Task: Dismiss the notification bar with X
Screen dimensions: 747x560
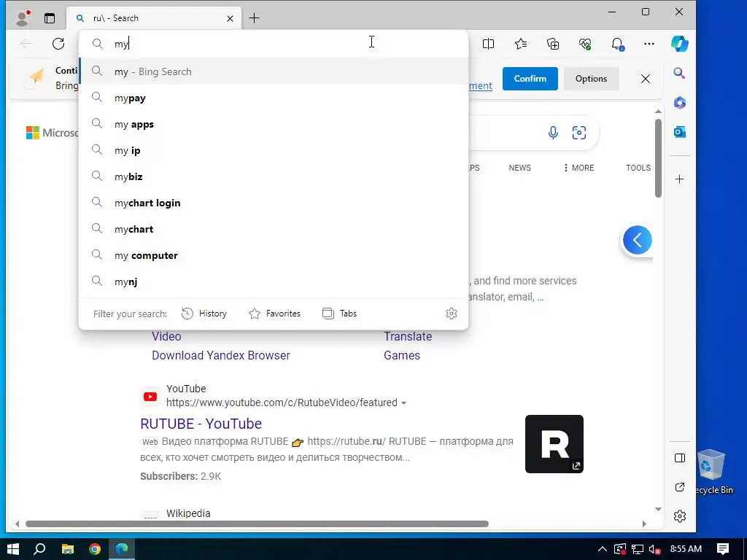Action: pos(645,79)
